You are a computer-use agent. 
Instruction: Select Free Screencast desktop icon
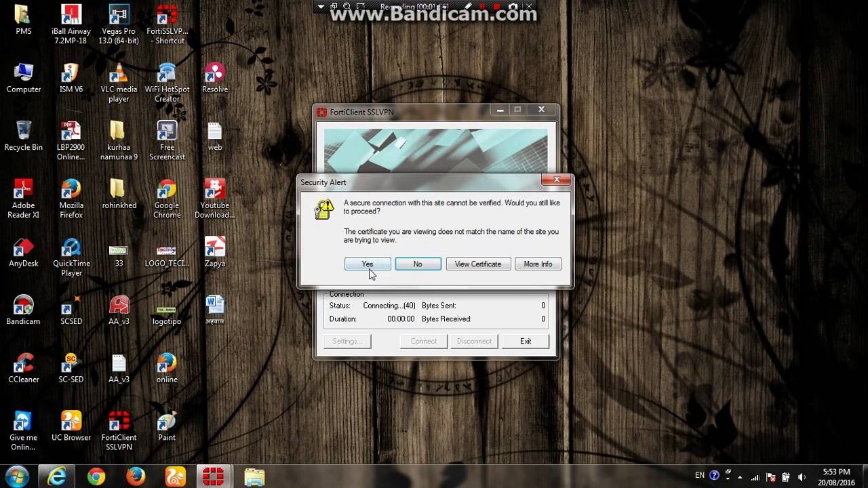167,140
